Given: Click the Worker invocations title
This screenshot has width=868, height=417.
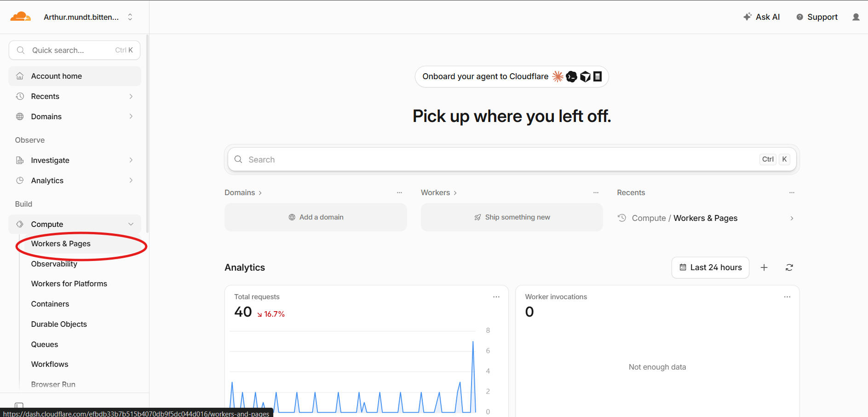Looking at the screenshot, I should tap(556, 297).
